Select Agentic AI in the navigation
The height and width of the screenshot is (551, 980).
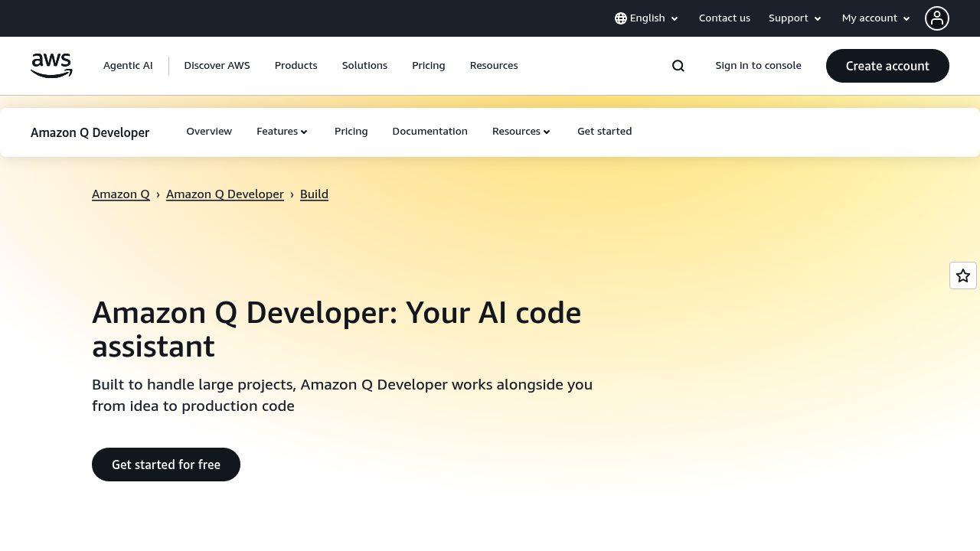coord(128,65)
